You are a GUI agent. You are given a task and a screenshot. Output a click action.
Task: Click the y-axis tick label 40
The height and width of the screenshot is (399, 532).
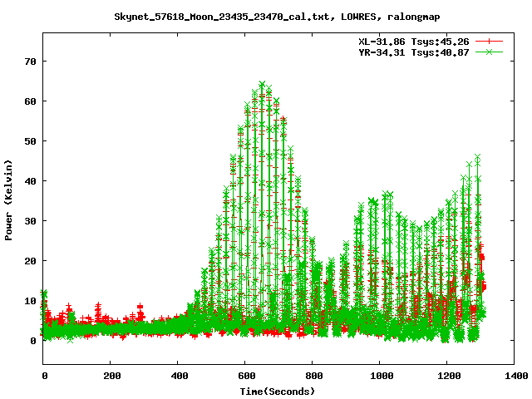tap(30, 181)
